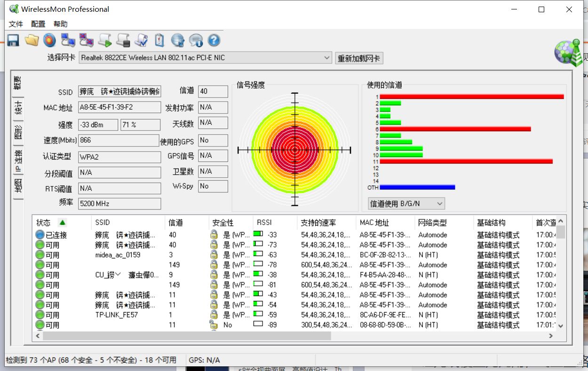Sort list by the 网络类型 column header

pos(444,223)
